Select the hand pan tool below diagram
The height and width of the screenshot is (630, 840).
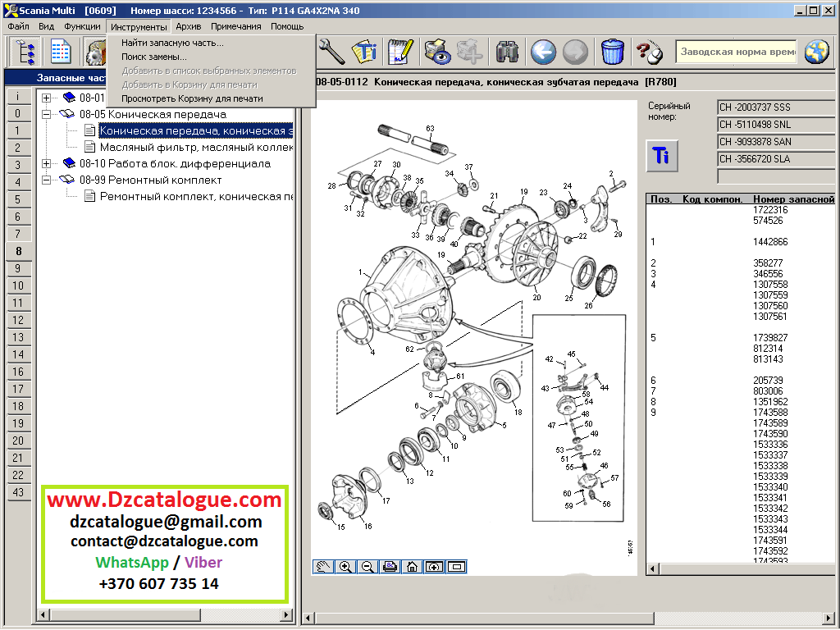pyautogui.click(x=323, y=567)
